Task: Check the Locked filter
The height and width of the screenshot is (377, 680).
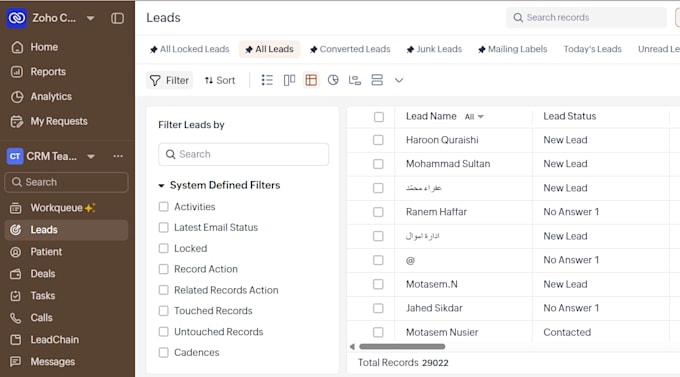Action: (x=163, y=249)
